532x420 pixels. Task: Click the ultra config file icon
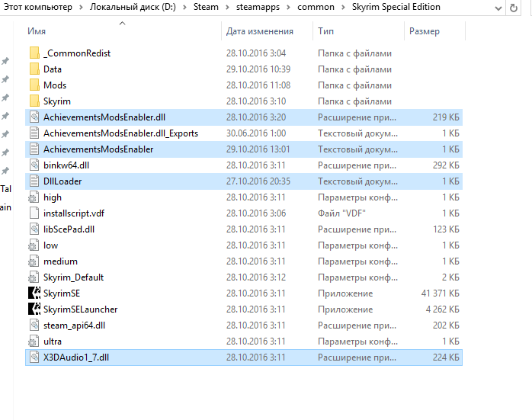click(34, 341)
